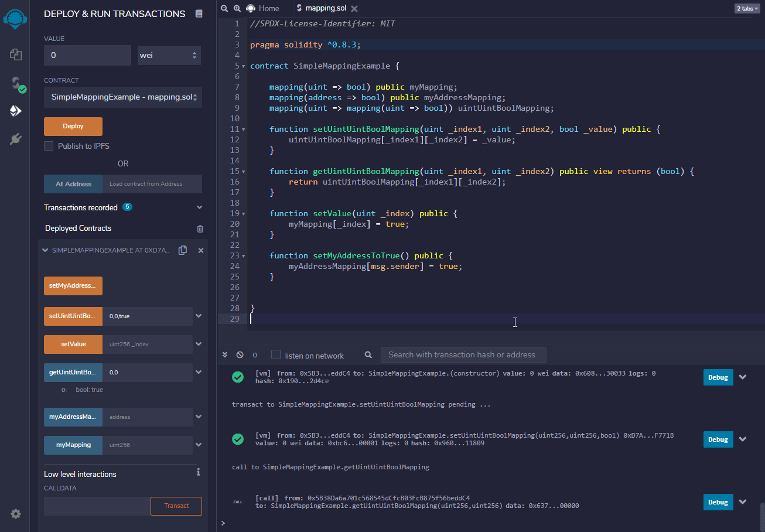The height and width of the screenshot is (532, 765).
Task: Enable listen on network checkbox
Action: pos(276,354)
